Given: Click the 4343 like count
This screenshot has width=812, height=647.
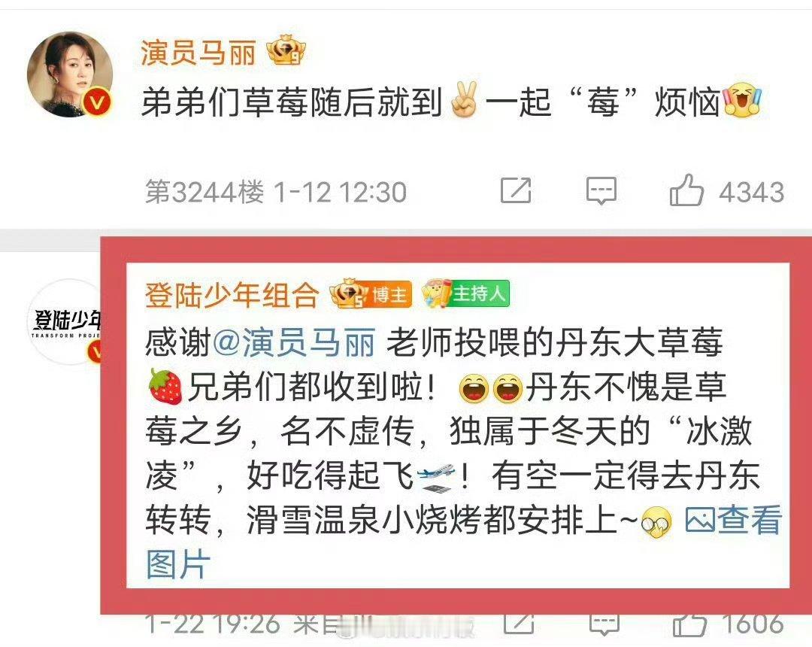Looking at the screenshot, I should (751, 192).
